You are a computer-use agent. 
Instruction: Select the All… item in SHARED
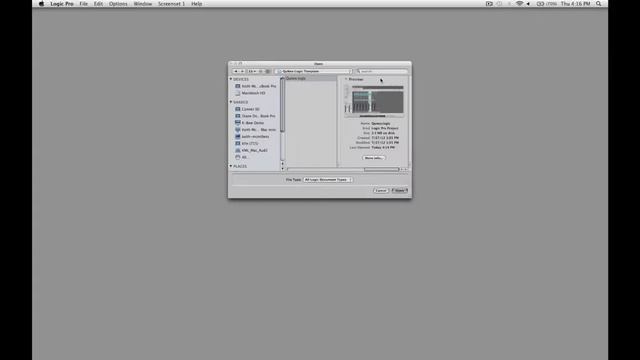coord(241,157)
